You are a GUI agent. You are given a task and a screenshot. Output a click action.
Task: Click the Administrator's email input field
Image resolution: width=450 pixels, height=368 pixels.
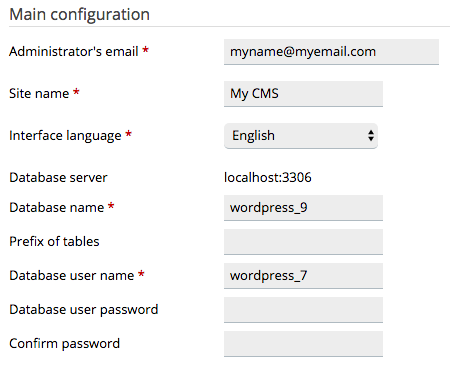[x=331, y=52]
